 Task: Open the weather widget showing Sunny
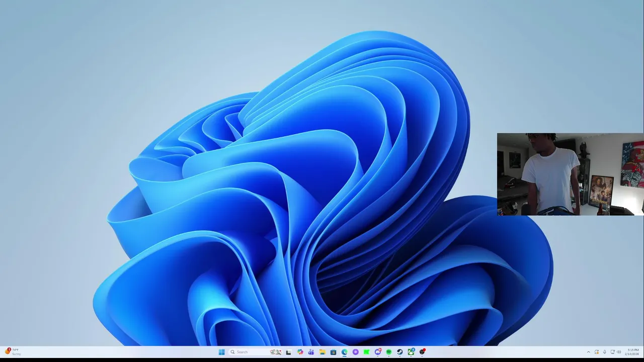point(13,352)
